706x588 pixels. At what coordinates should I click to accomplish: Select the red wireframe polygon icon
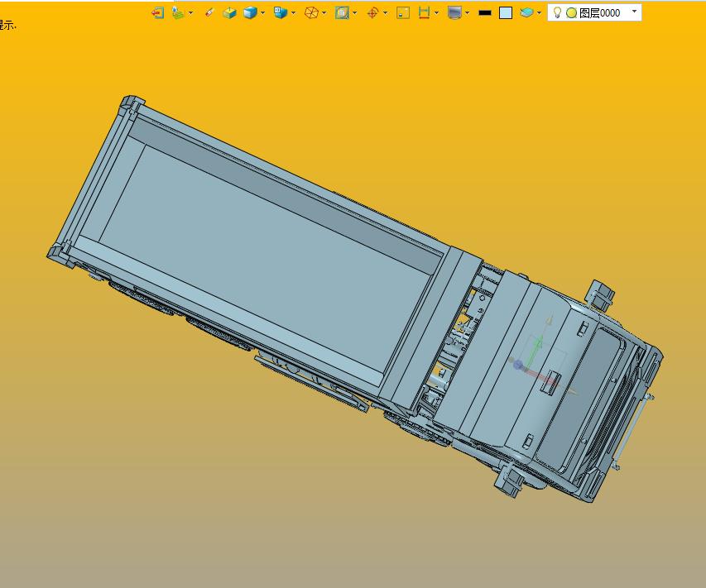(311, 13)
